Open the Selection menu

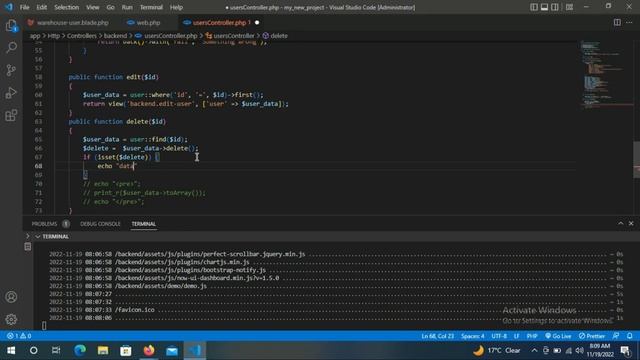tap(67, 7)
